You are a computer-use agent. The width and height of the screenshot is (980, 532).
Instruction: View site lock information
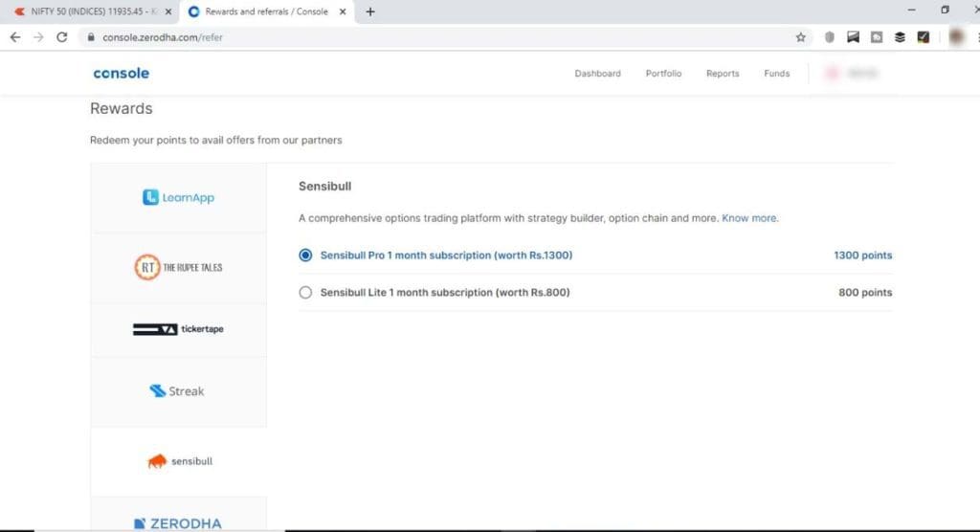pos(91,37)
